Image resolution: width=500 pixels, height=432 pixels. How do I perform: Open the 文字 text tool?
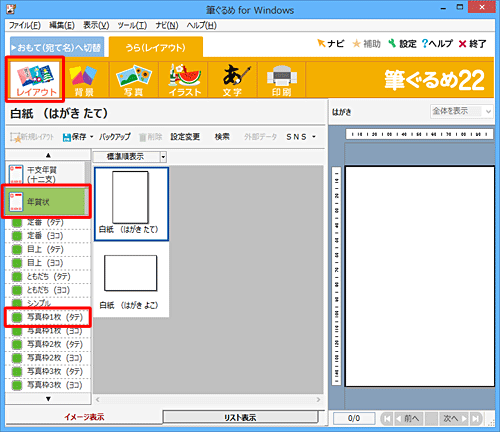[232, 80]
